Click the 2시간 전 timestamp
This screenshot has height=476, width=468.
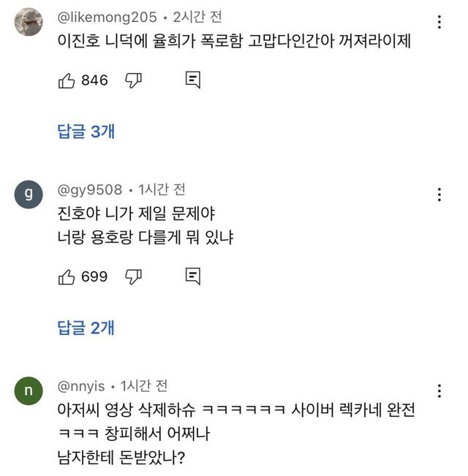pyautogui.click(x=197, y=17)
